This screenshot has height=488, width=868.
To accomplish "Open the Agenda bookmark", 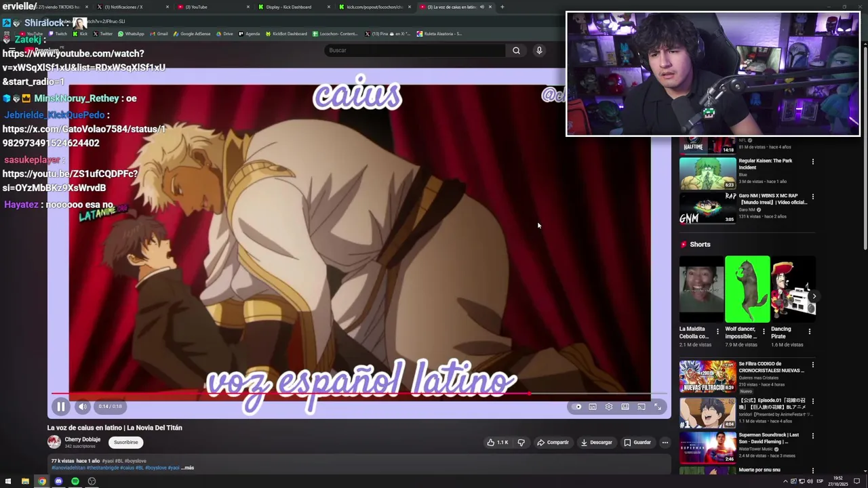I will (249, 33).
